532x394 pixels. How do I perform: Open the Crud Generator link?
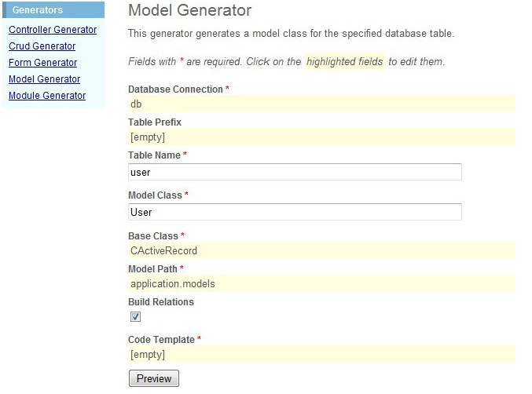(x=42, y=46)
